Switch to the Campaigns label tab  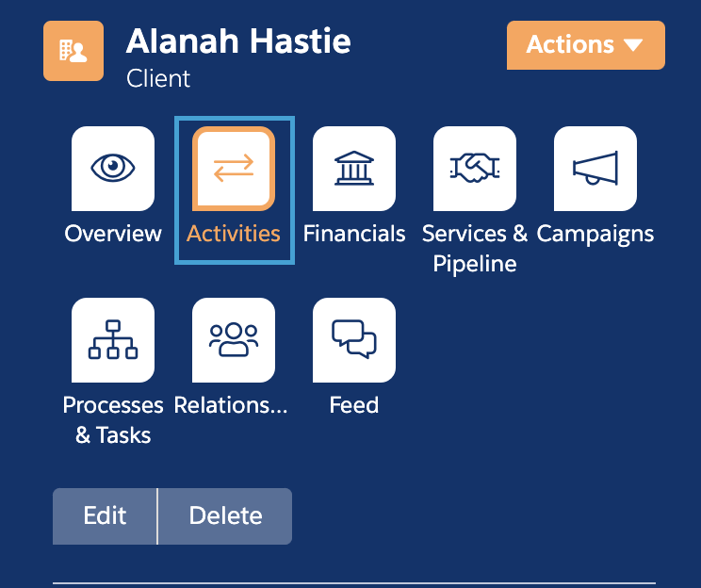point(595,236)
